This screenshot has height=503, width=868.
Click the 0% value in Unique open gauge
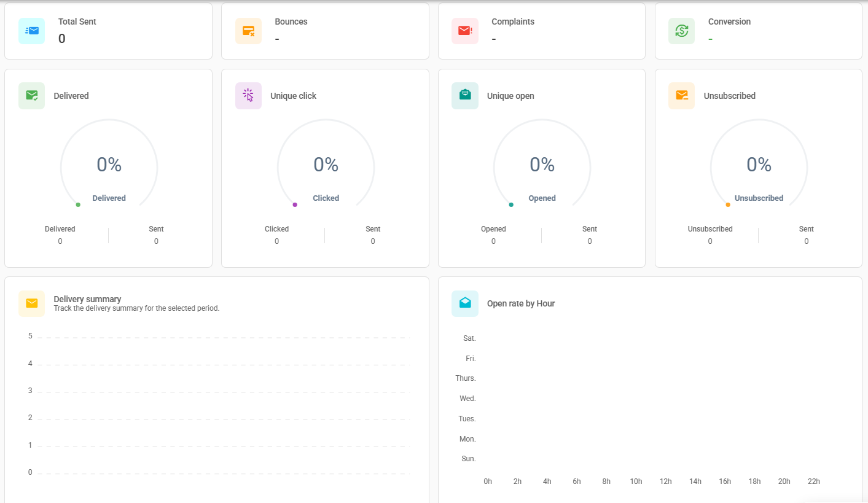(x=542, y=165)
